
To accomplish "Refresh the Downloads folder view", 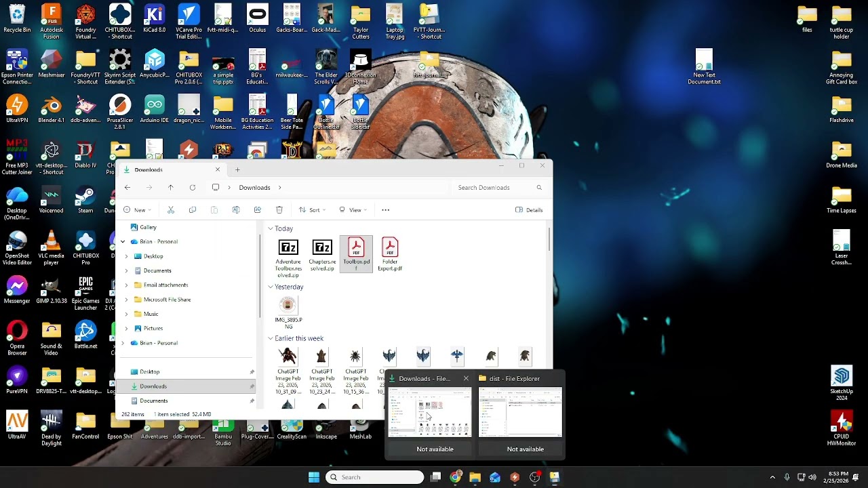I will [193, 188].
